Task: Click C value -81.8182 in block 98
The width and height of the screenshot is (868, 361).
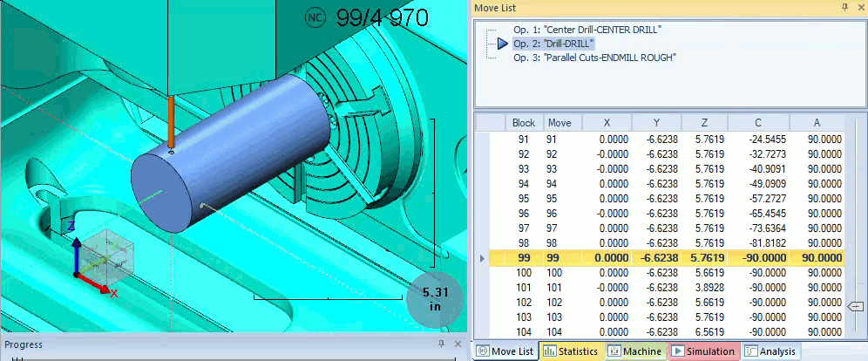Action: tap(767, 243)
